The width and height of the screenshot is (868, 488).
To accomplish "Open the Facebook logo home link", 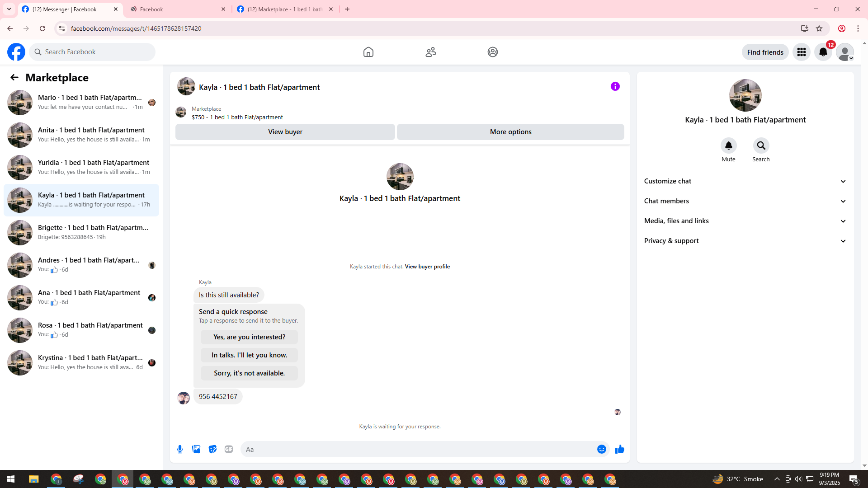I will click(x=16, y=52).
